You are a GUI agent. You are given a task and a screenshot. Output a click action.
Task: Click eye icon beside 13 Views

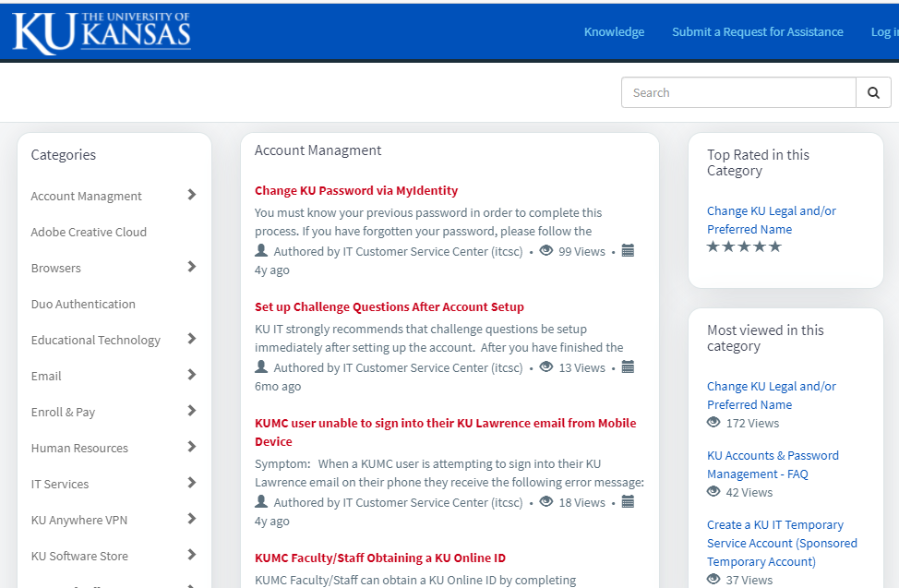(546, 366)
